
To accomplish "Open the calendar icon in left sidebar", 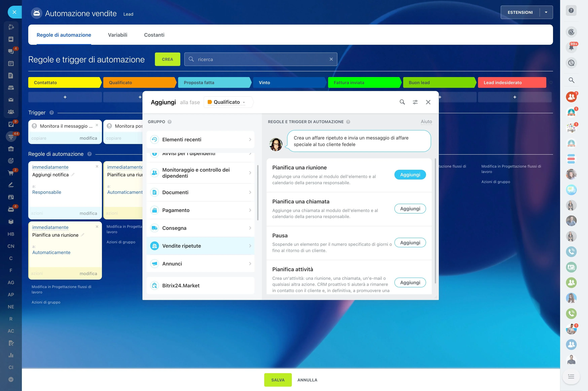I will pyautogui.click(x=11, y=63).
